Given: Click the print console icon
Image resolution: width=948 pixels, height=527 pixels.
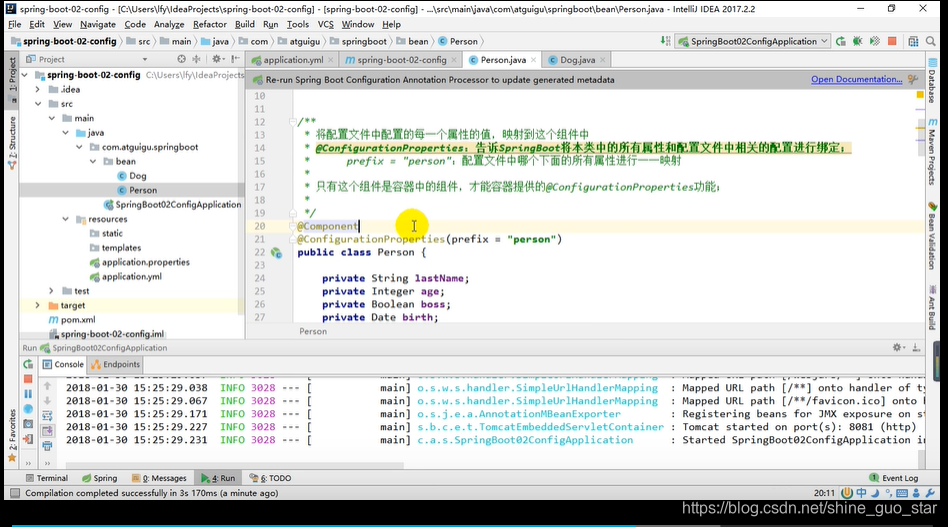Looking at the screenshot, I should click(x=47, y=446).
